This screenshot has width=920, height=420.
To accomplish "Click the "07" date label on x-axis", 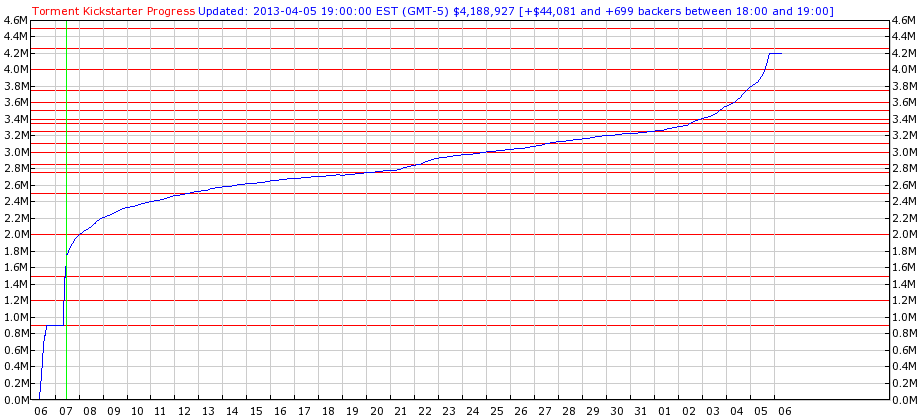I will click(x=65, y=411).
